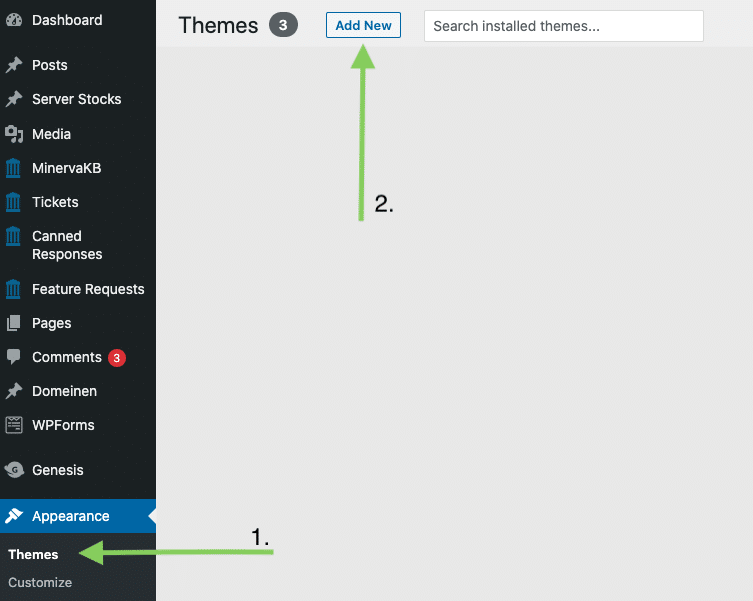Viewport: 753px width, 601px height.
Task: Click the Themes count badge showing 3
Action: tap(283, 26)
